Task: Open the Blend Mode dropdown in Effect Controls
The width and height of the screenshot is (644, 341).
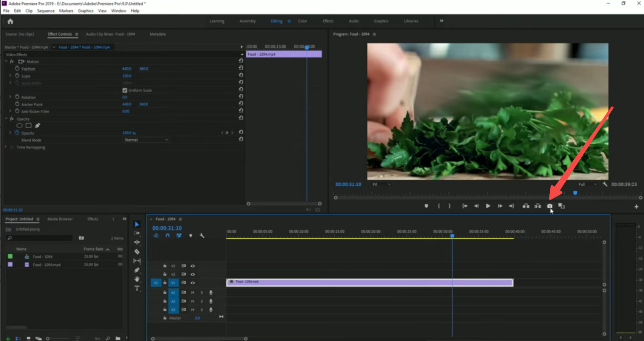Action: coord(146,140)
